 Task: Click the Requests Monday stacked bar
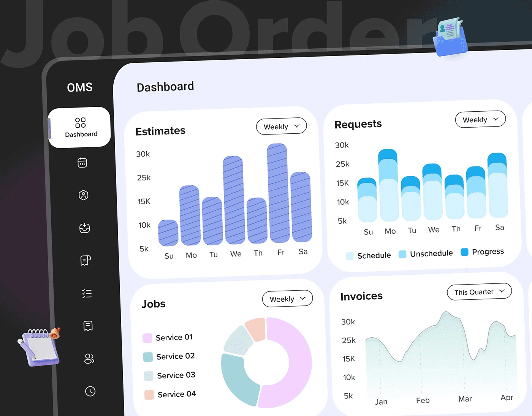[x=389, y=185]
